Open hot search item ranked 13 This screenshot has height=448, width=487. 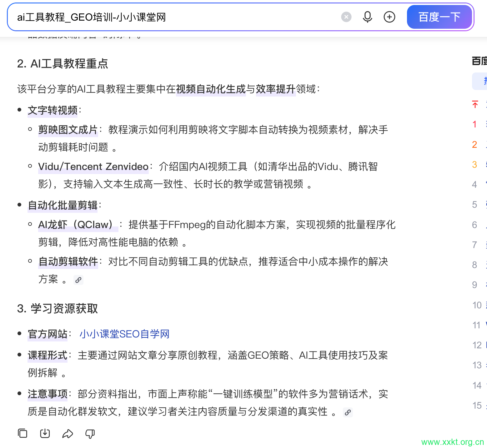click(x=480, y=365)
